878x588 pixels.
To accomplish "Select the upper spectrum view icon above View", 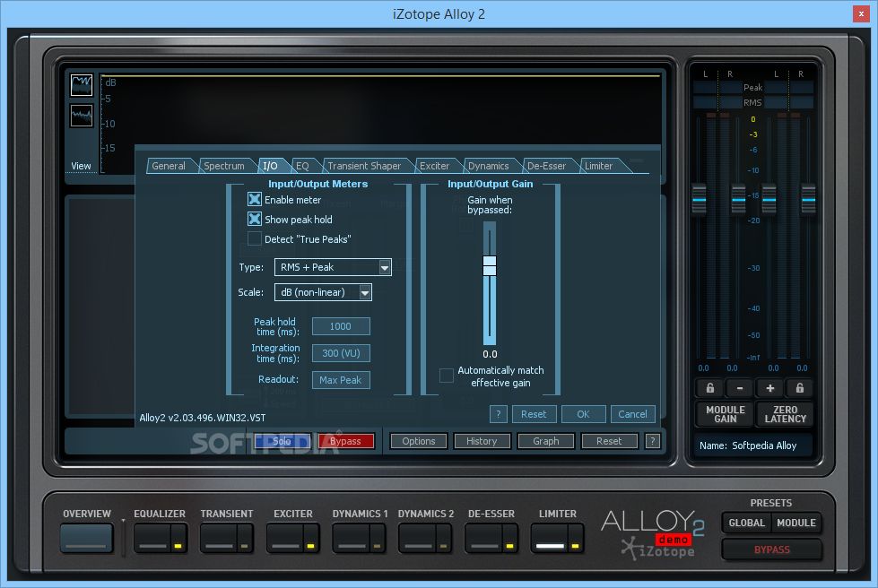I will tap(82, 85).
